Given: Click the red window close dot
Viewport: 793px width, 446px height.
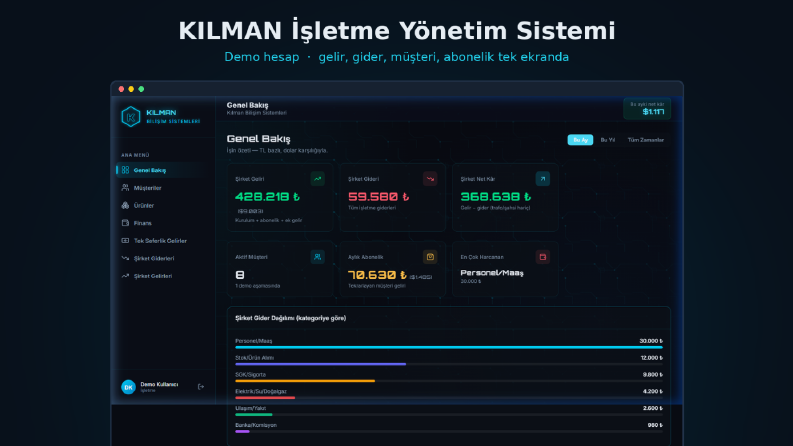Looking at the screenshot, I should 121,89.
